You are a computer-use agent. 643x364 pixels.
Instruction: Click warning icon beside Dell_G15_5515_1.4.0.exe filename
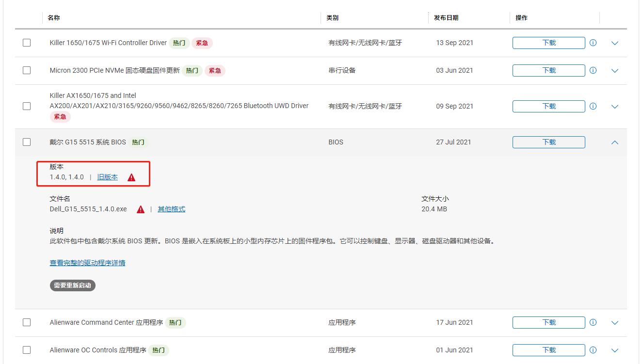coord(140,209)
